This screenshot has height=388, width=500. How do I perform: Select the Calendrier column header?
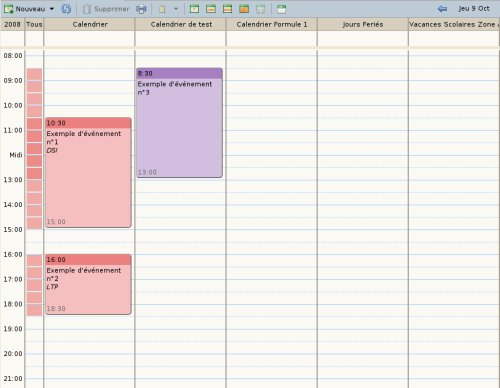pyautogui.click(x=90, y=24)
